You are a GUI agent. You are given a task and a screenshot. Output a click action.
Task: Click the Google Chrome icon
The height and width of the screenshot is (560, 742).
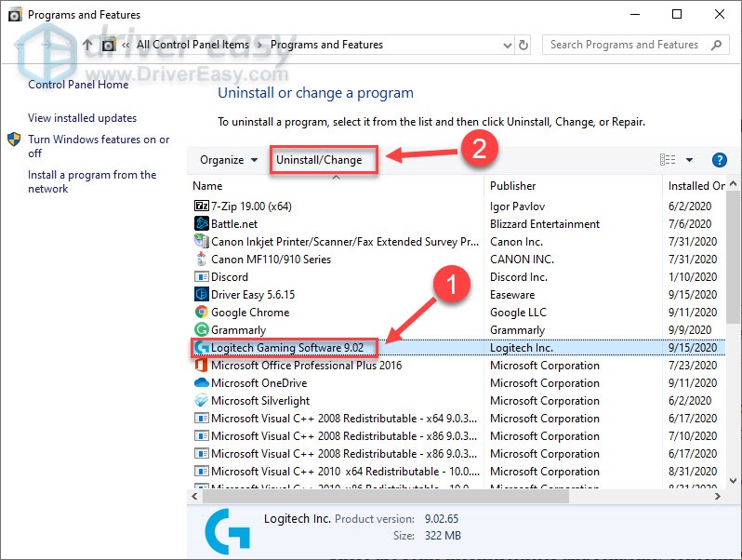202,312
